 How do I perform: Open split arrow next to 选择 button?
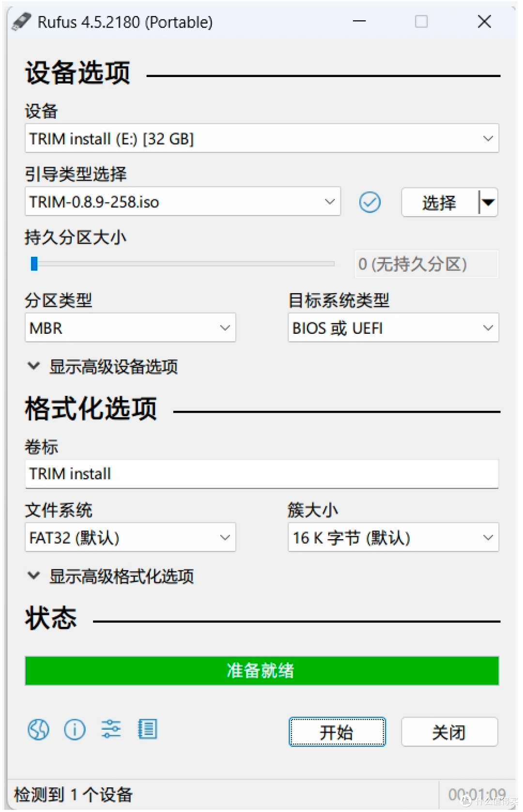(488, 202)
